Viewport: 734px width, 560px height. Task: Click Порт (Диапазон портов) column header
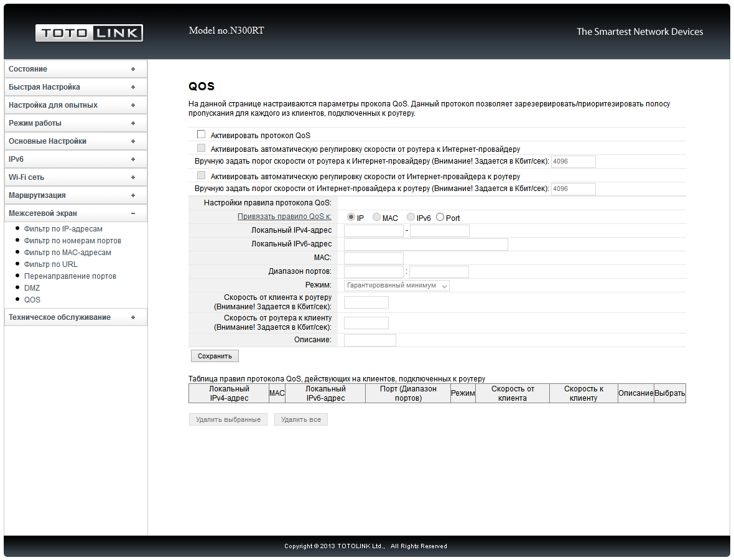pos(407,393)
